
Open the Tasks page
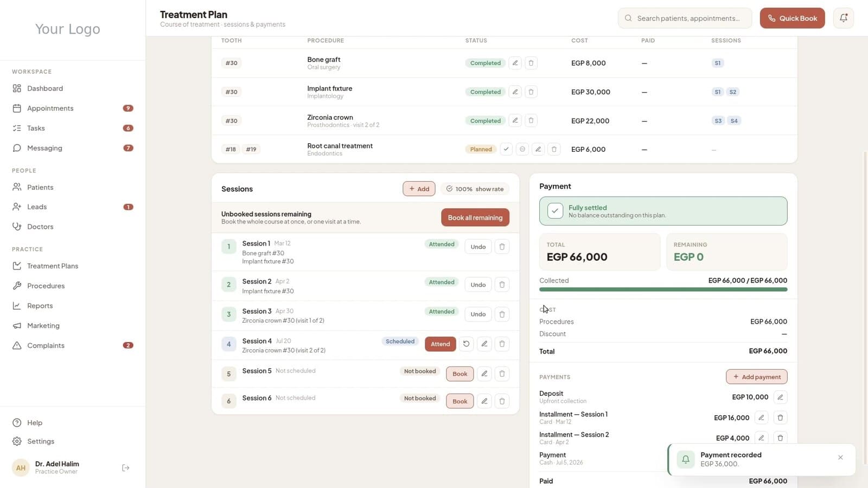pos(73,128)
